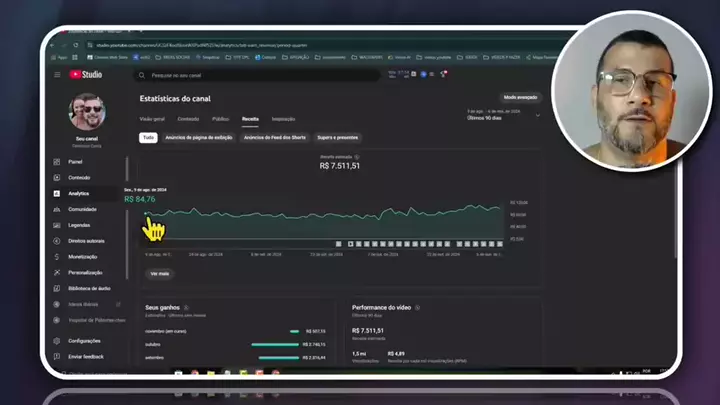Click the Modo avançado button

[520, 97]
